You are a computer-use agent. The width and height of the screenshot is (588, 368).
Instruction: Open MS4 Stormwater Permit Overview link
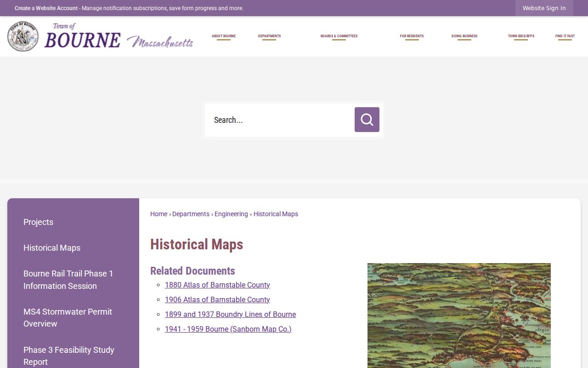[68, 318]
